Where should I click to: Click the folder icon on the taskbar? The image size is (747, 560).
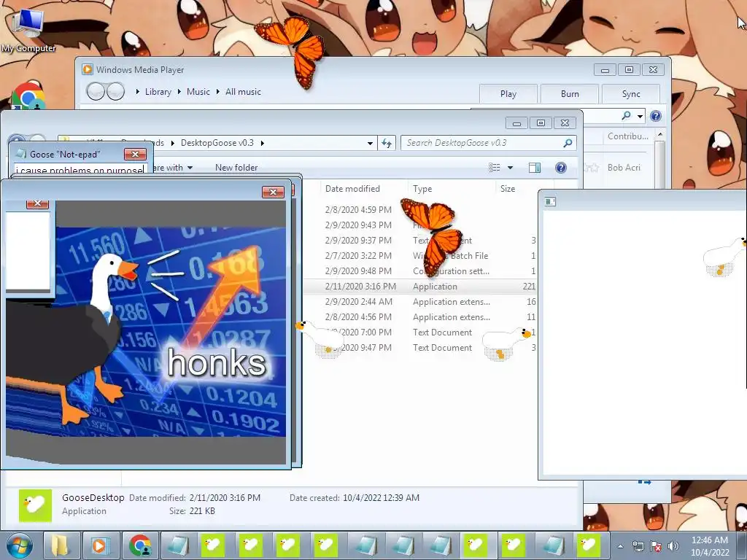pyautogui.click(x=61, y=545)
